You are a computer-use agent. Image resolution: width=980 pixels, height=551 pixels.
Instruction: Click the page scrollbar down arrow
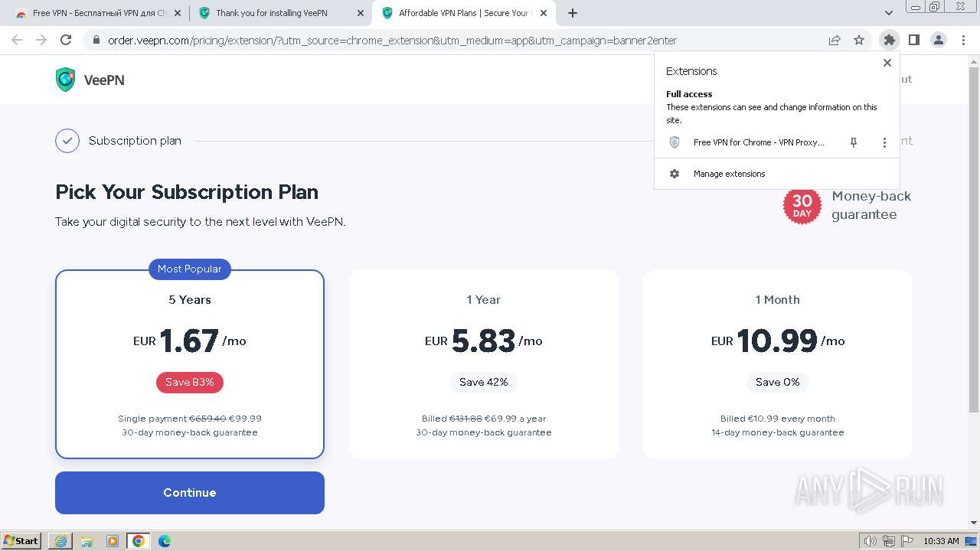pyautogui.click(x=973, y=523)
